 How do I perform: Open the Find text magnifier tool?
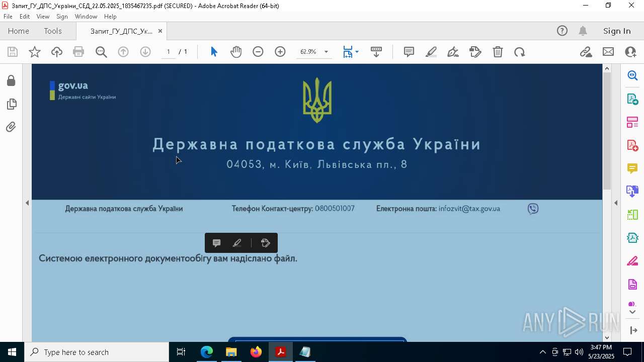pyautogui.click(x=101, y=52)
